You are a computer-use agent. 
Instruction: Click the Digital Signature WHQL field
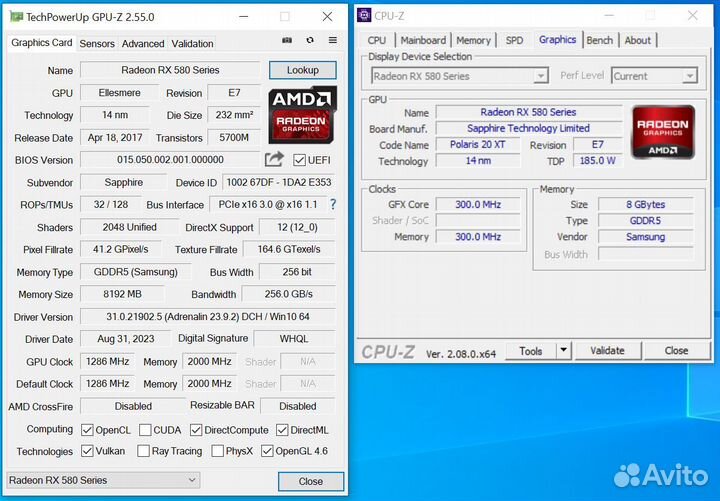(294, 339)
